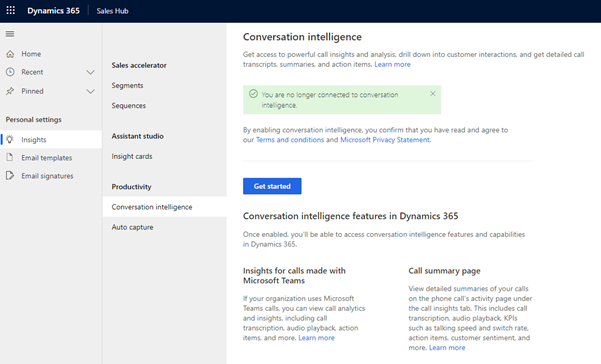Click the green checkmark success icon
Viewport: 601px width, 364px height.
[253, 94]
